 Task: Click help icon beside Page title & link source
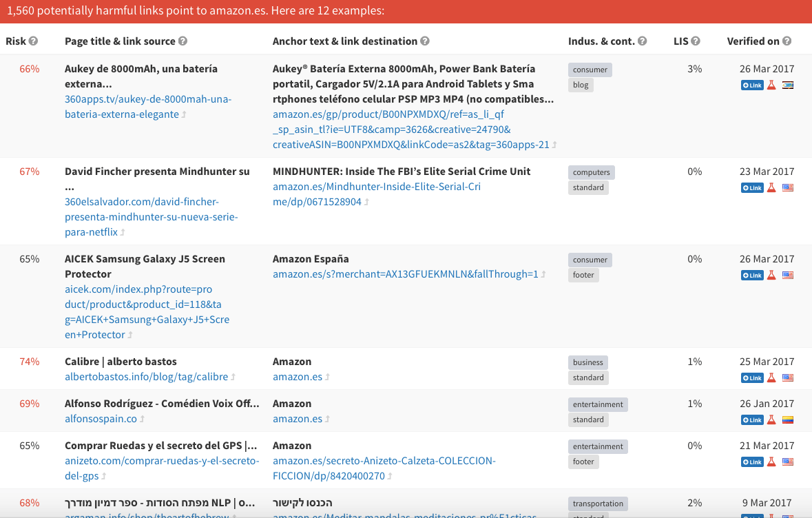point(183,41)
